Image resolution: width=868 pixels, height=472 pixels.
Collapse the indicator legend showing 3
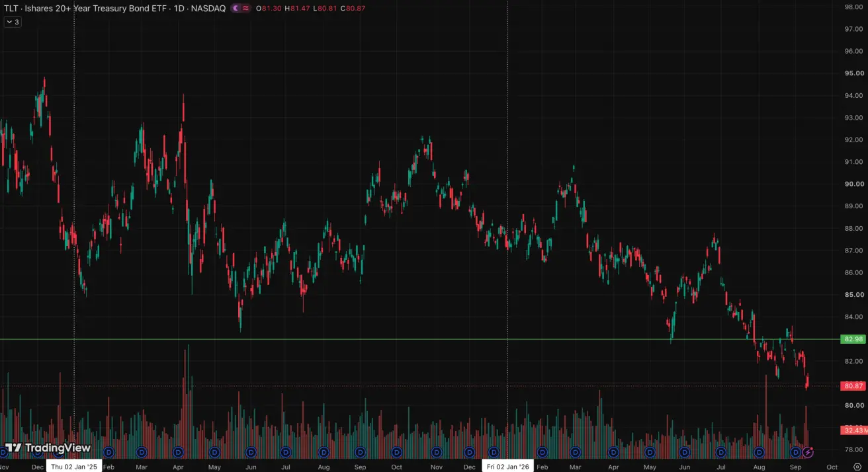coord(13,22)
